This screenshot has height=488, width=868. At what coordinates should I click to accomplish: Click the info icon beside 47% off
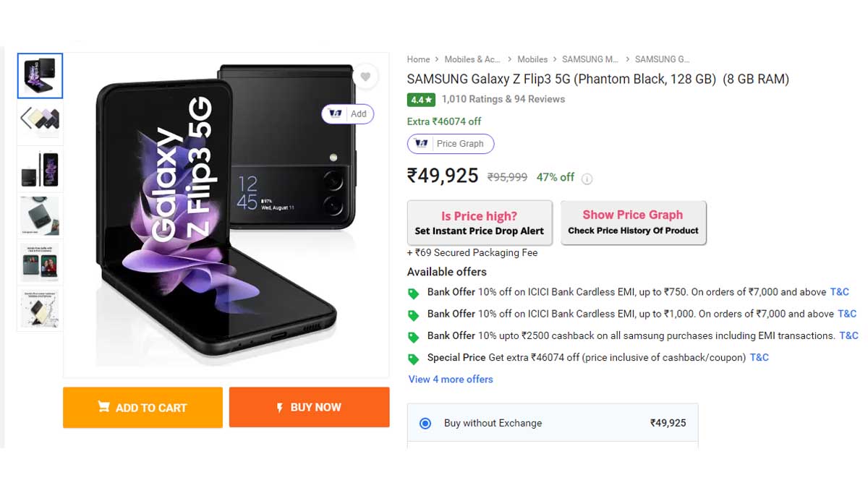[x=587, y=178]
